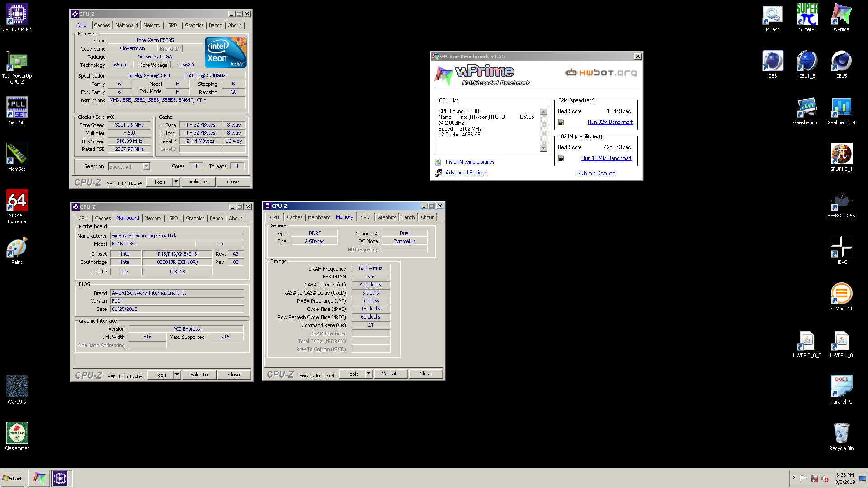Open Paint desktop icon
Screen dimensions: 868x488
17,251
